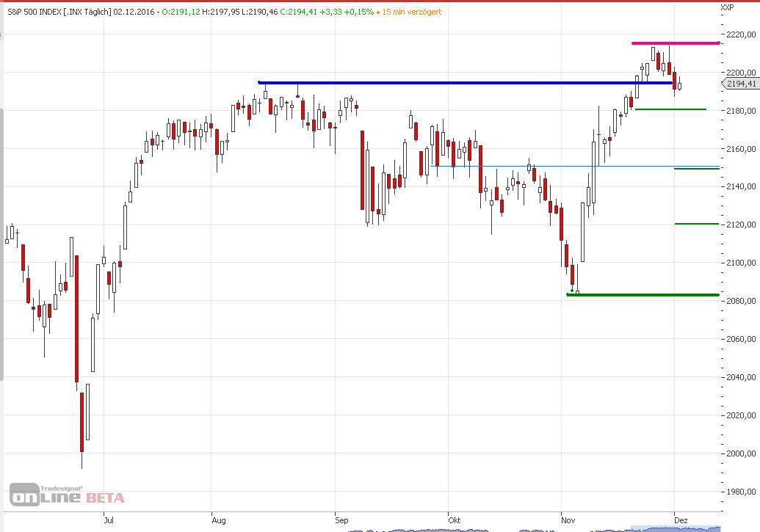Viewport: 760px width, 532px height.
Task: Click the S&P 500 INDEX chart title
Action: (35, 12)
